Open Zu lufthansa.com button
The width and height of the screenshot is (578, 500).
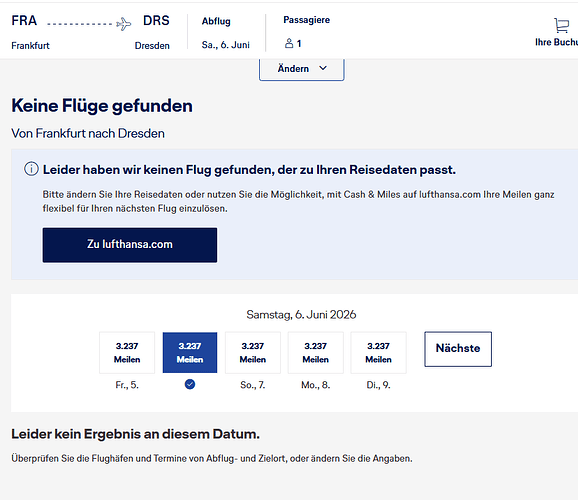pyautogui.click(x=130, y=245)
